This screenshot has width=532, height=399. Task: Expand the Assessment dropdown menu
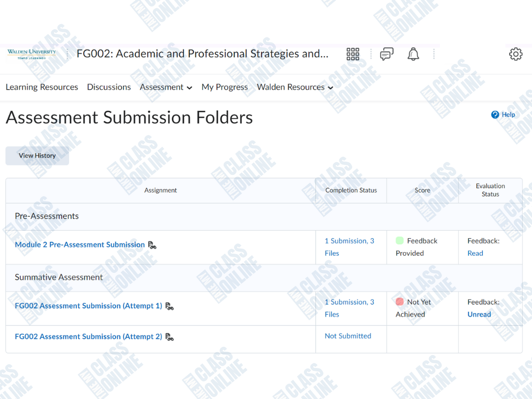pyautogui.click(x=166, y=87)
